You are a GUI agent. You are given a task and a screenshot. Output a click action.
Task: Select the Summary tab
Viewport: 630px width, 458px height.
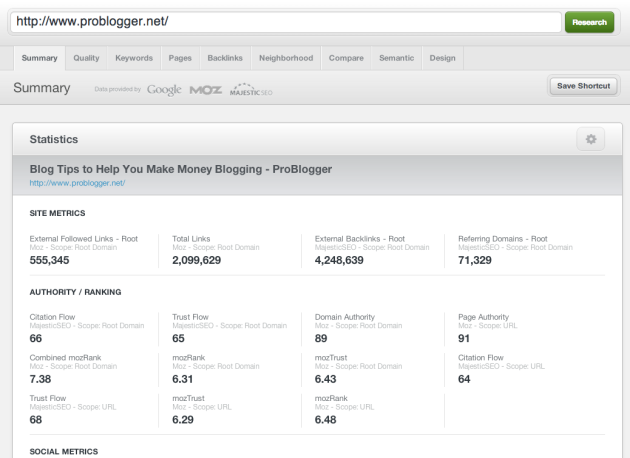(x=39, y=58)
